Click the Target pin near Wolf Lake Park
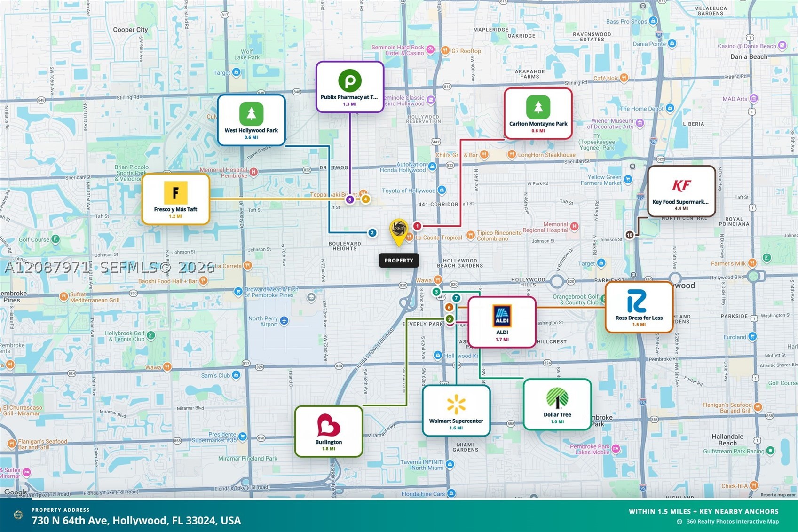Screen dimensions: 798x532 coord(237,72)
